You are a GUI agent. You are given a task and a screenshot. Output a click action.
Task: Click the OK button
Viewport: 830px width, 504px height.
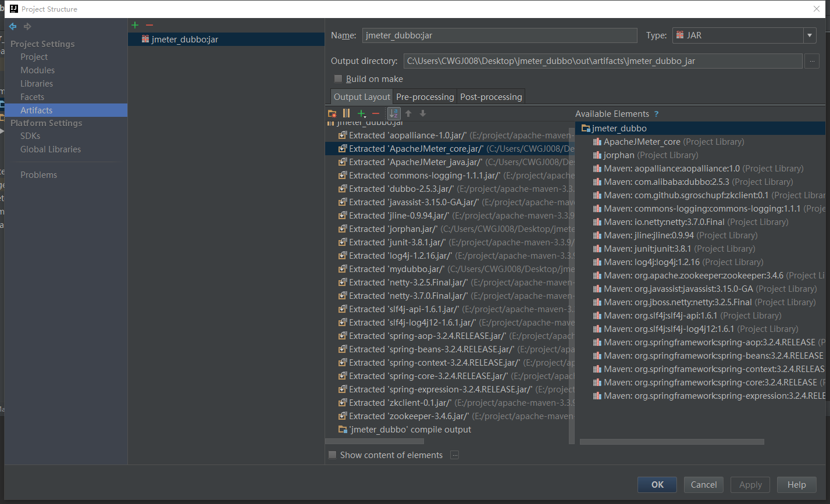pos(657,485)
